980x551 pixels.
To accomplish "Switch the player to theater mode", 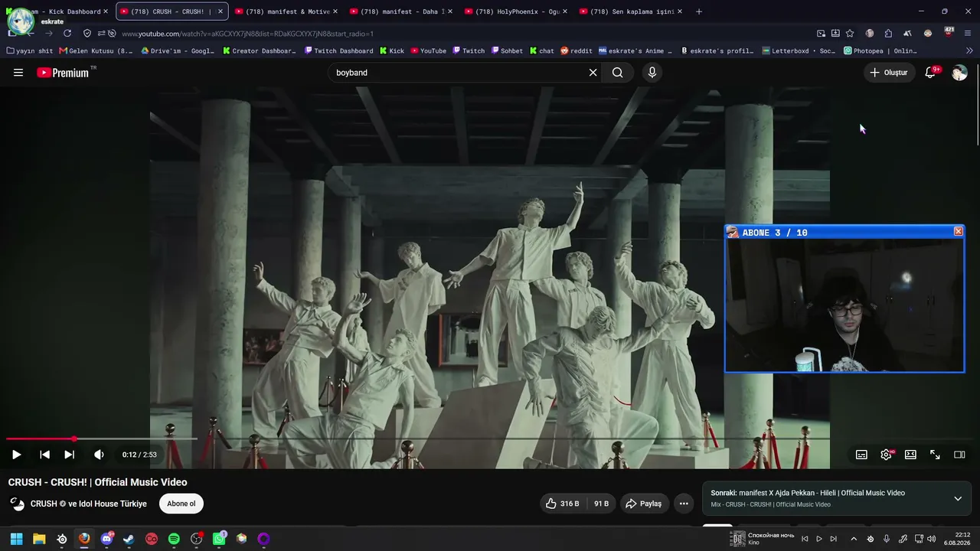I will 910,455.
